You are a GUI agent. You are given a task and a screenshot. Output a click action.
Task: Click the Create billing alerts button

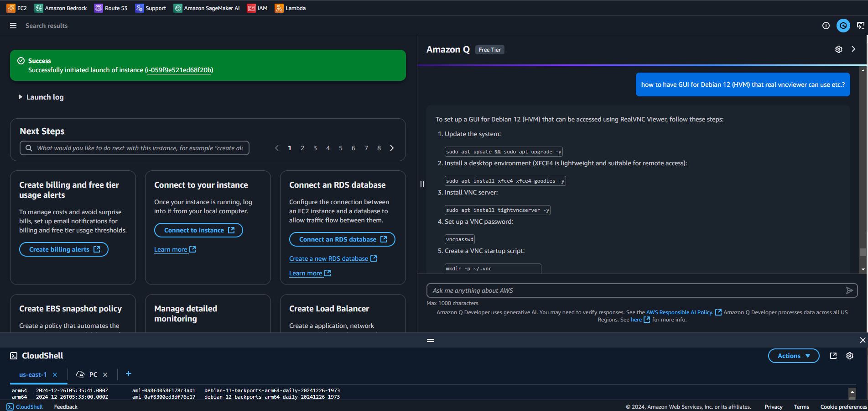64,249
